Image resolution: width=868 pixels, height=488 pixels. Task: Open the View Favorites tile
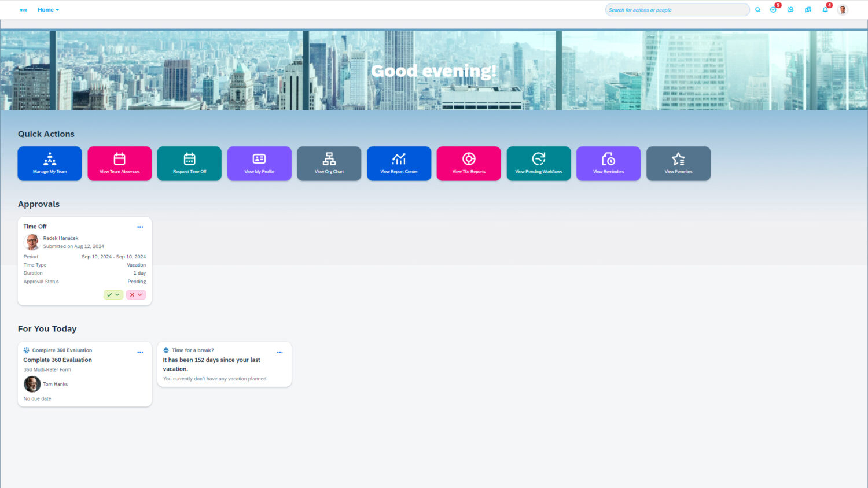click(x=678, y=163)
